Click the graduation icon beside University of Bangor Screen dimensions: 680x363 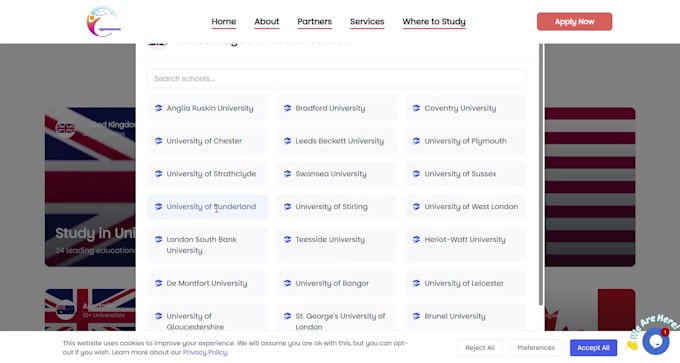pos(287,283)
